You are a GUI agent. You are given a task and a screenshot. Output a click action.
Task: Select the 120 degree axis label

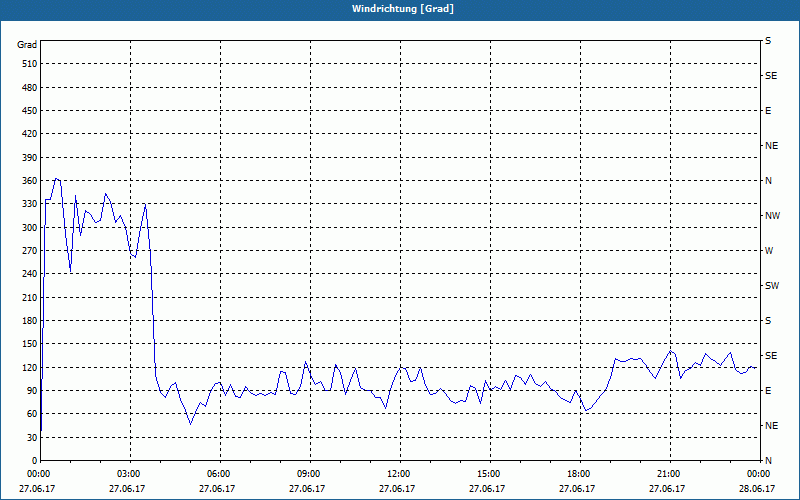click(x=30, y=367)
